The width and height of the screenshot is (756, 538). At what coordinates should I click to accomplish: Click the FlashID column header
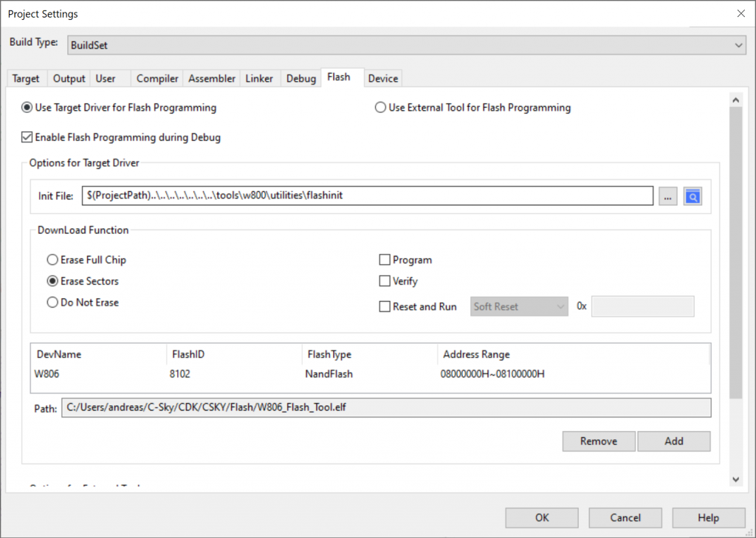(234, 354)
